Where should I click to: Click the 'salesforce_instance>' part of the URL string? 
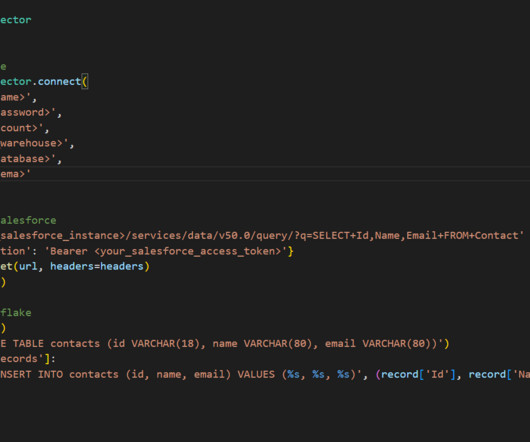pos(63,236)
